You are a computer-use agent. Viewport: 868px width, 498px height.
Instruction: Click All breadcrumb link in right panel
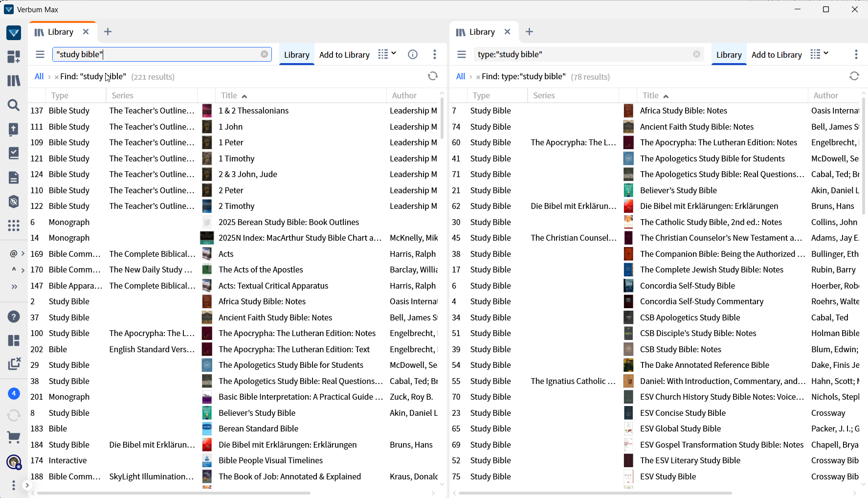click(461, 76)
